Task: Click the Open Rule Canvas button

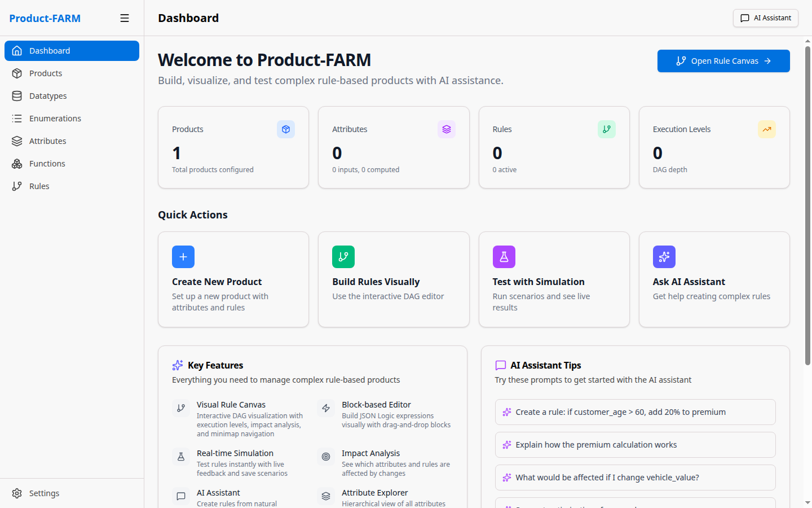Action: (x=723, y=61)
